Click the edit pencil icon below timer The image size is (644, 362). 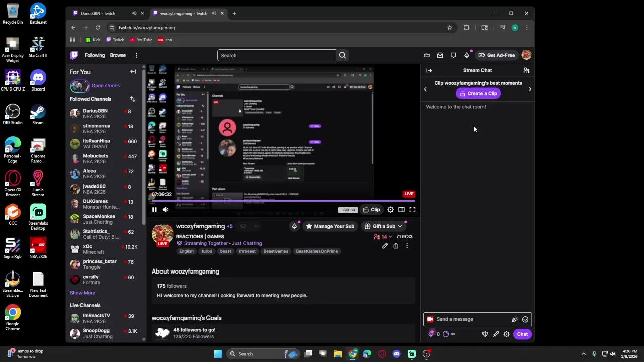(x=385, y=246)
